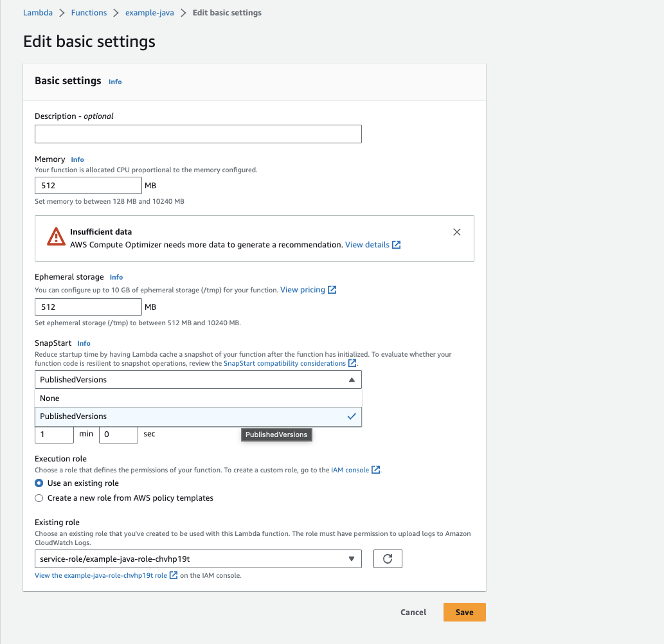
Task: Click external link icon beside View details
Action: [397, 245]
